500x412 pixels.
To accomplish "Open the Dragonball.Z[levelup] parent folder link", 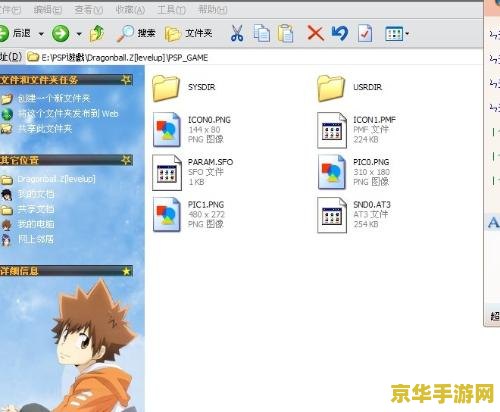I will tap(56, 179).
